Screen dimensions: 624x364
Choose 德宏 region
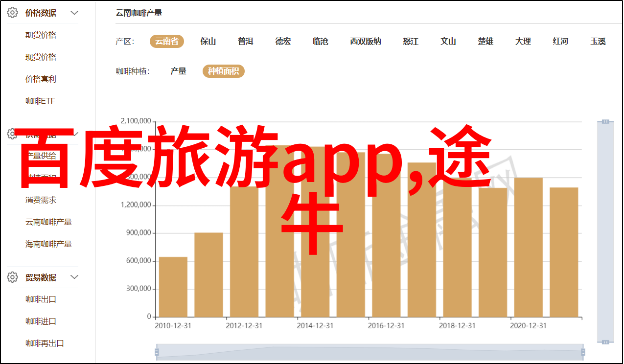point(283,42)
